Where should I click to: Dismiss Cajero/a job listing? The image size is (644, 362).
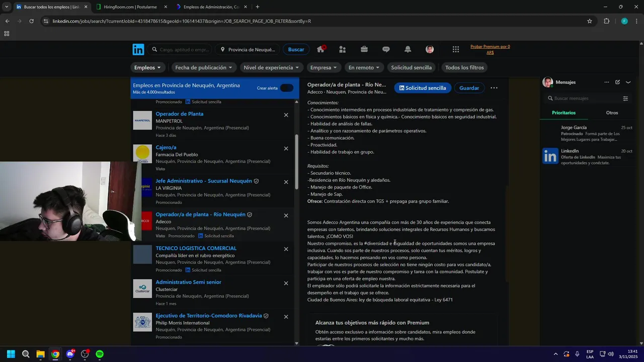(286, 148)
